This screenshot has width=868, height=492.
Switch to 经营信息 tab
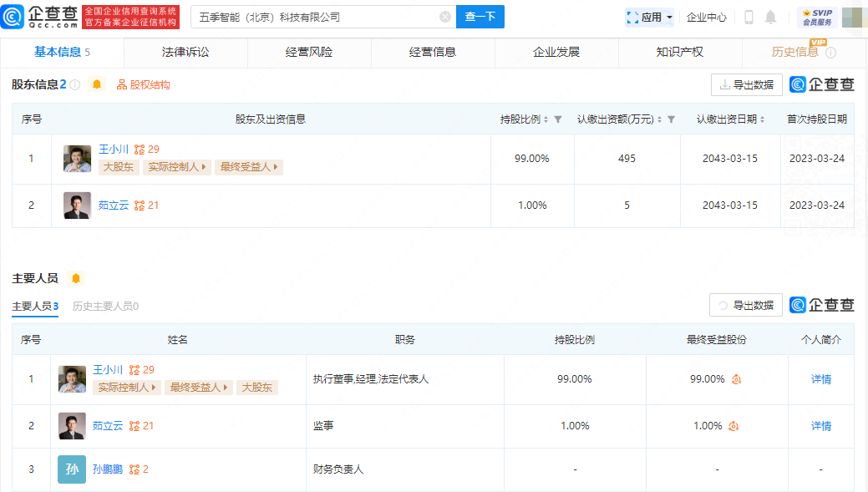433,52
